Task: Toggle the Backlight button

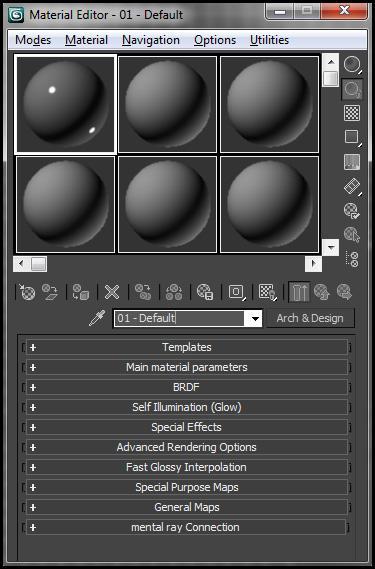Action: coord(352,89)
